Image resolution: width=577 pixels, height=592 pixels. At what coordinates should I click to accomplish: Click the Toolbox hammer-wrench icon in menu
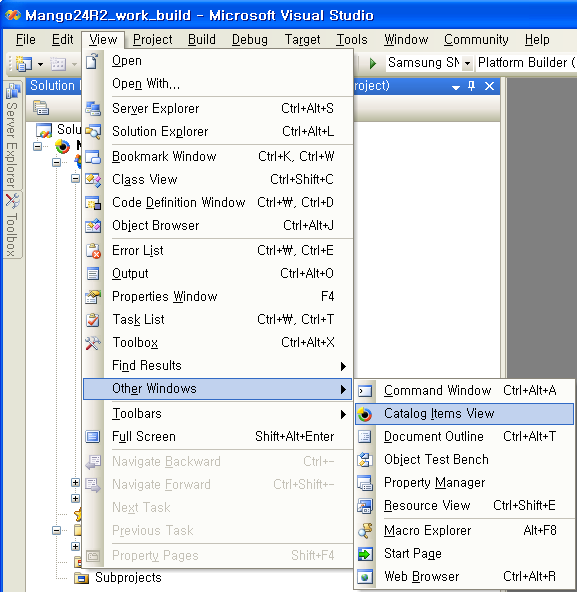93,342
